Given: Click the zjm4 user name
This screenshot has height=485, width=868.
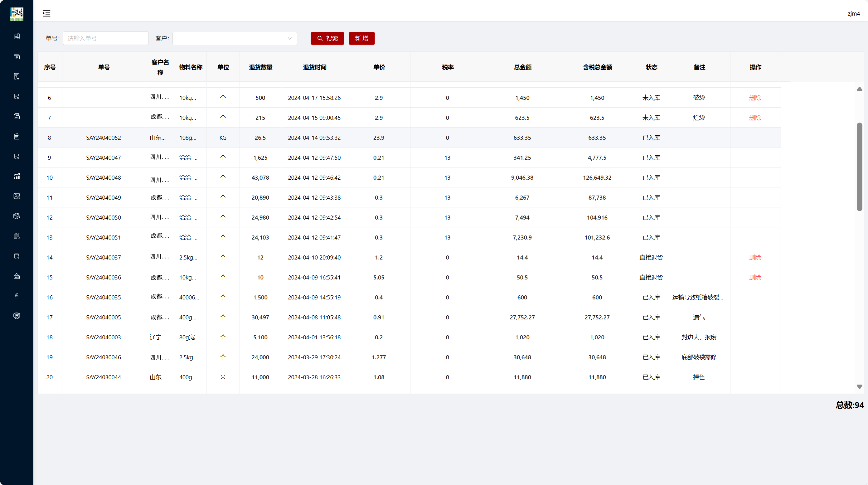Looking at the screenshot, I should [854, 13].
